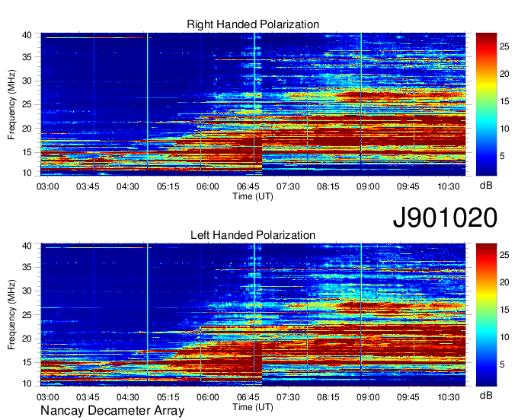Image resolution: width=518 pixels, height=420 pixels.
Task: Click the dB label of Right Handed colorbar
Action: pos(486,186)
